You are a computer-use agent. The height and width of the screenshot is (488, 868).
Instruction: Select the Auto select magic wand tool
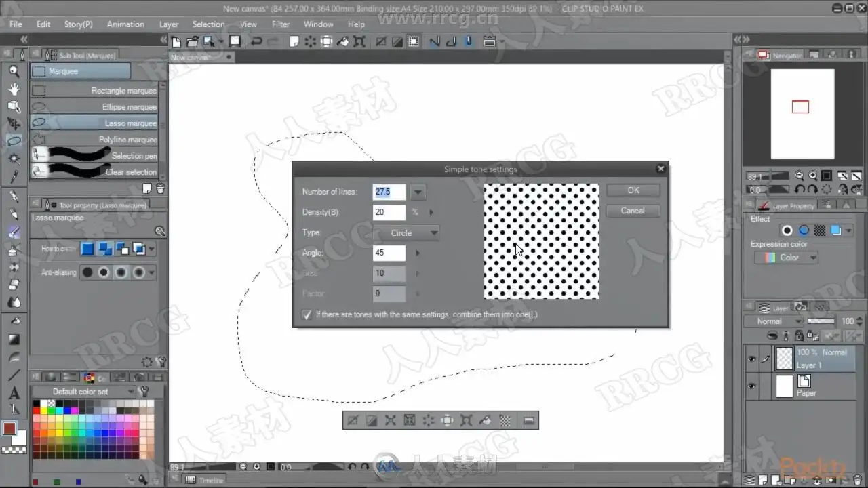tap(14, 159)
